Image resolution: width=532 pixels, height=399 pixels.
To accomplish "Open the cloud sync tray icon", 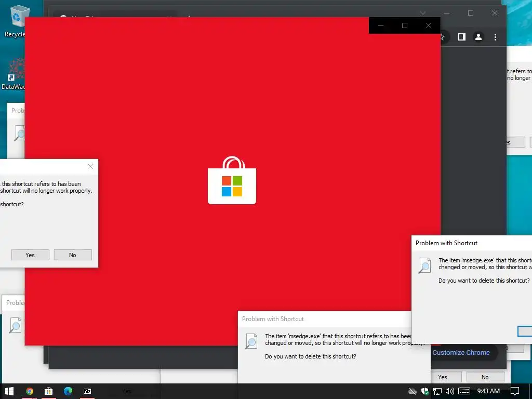I will (x=412, y=391).
